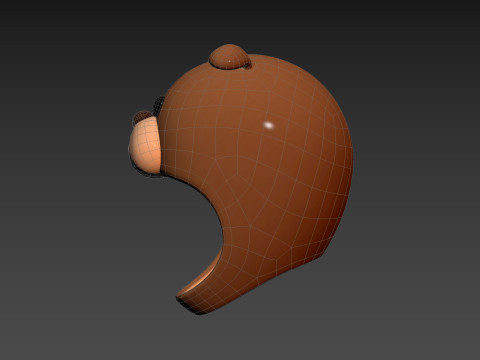Select the light peach muzzle mesh
Image resolution: width=480 pixels, height=360 pixels.
click(x=145, y=145)
